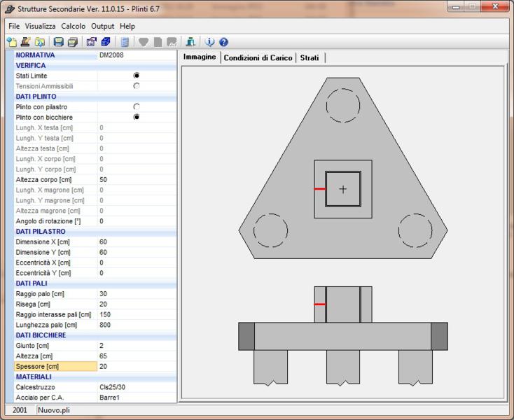The image size is (514, 420).
Task: Click the Angolo di rotazione value field
Action: tap(137, 221)
